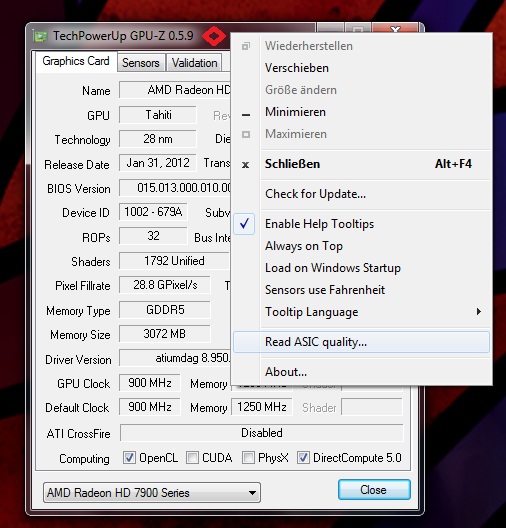Switch to the Sensors tab
Screen dimensions: 506x528
pyautogui.click(x=141, y=63)
